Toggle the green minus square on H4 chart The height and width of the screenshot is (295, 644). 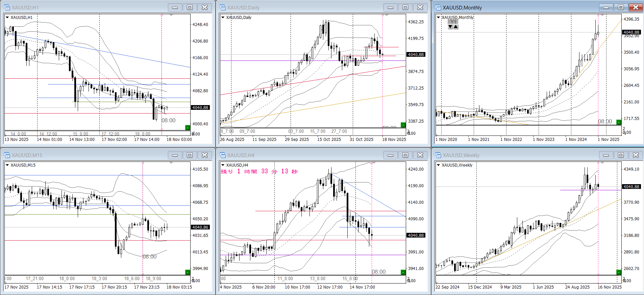(403, 272)
